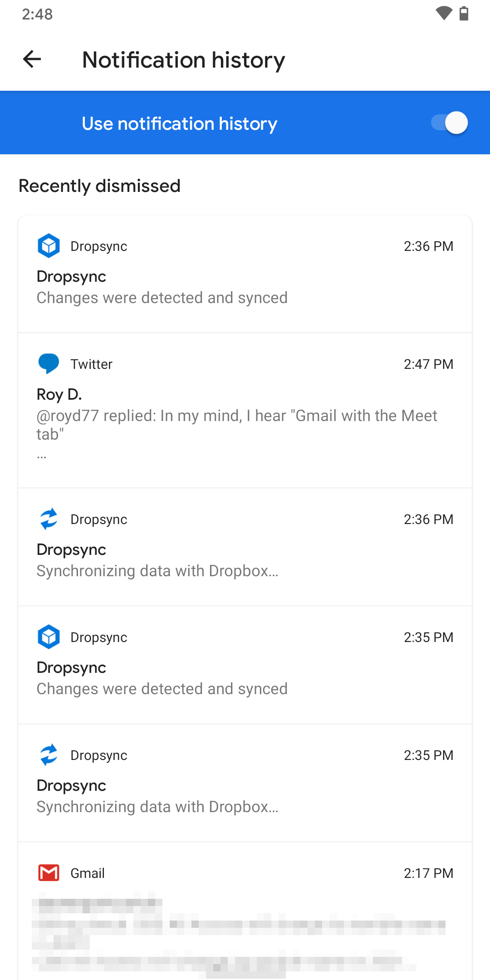Tap the back arrow button
490x980 pixels.
(32, 59)
